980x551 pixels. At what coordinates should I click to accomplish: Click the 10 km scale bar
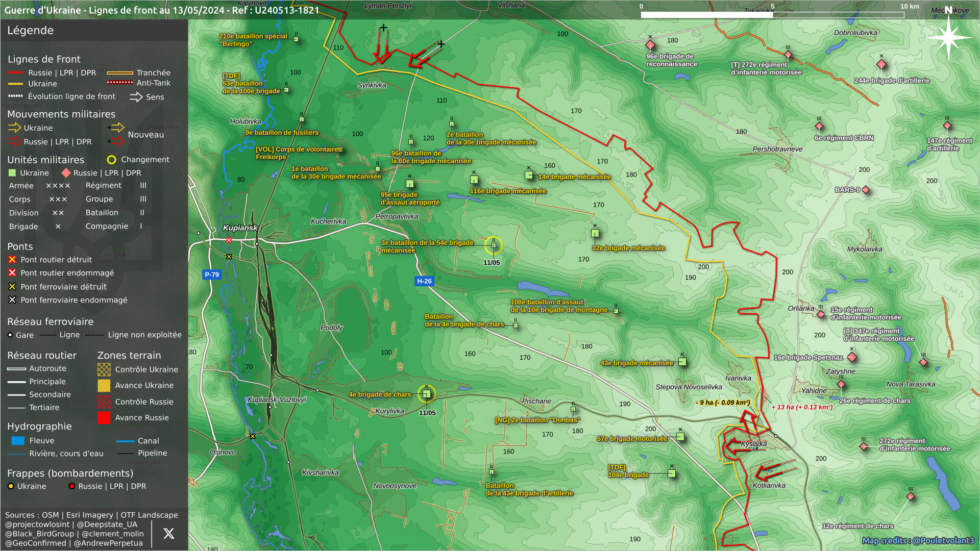tap(772, 15)
